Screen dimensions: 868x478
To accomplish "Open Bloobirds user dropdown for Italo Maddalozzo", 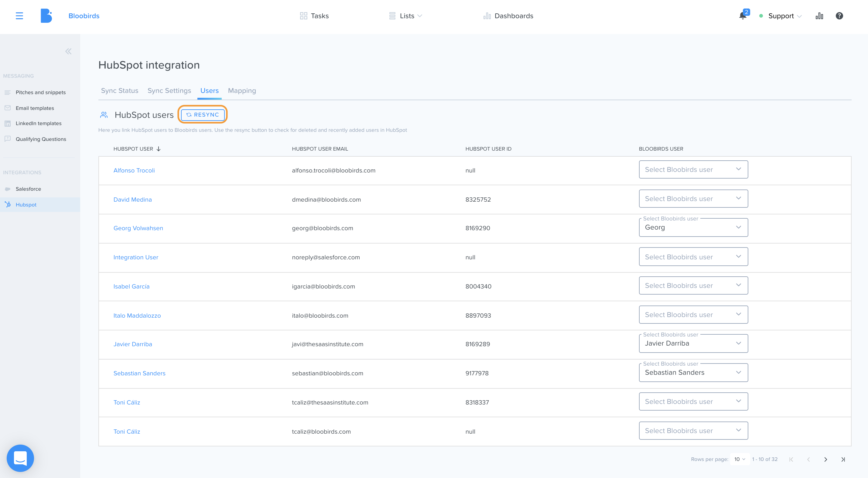I will (693, 315).
